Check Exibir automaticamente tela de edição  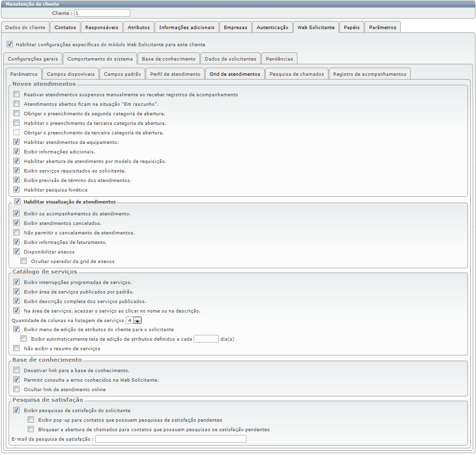tap(23, 339)
